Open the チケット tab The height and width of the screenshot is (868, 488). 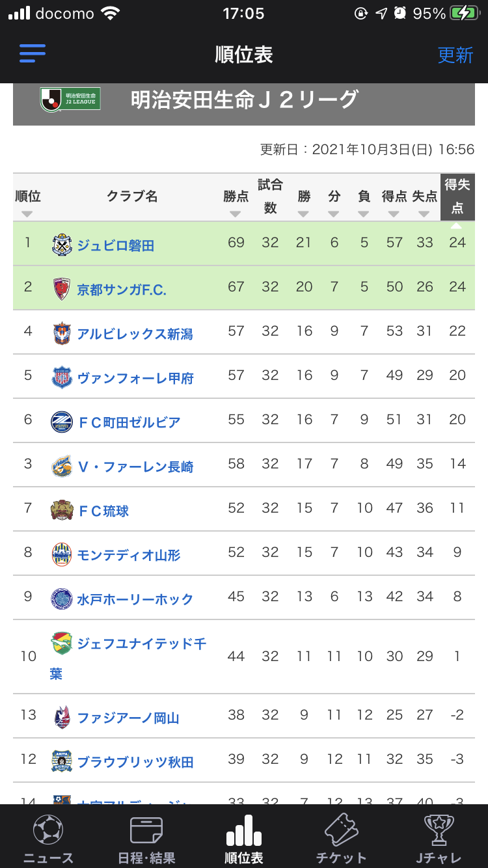coord(342,839)
